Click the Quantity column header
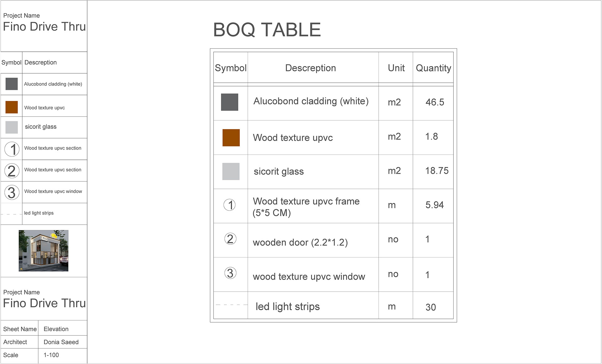 tap(433, 68)
